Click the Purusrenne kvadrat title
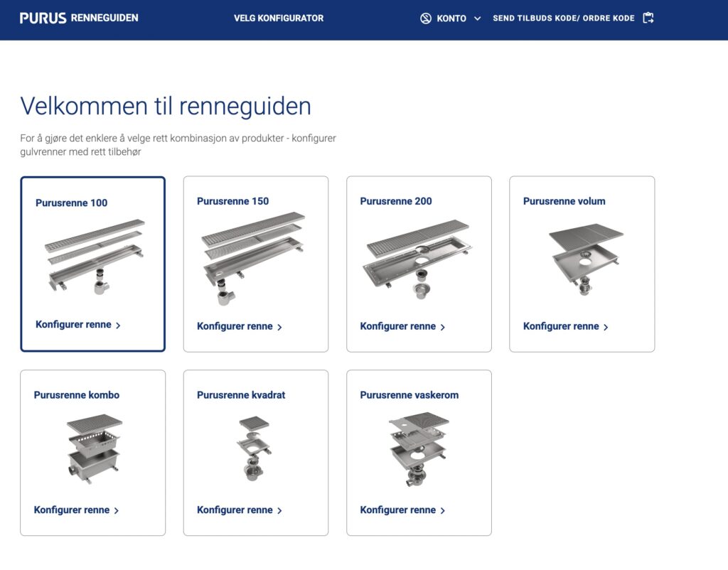Image resolution: width=728 pixels, height=570 pixels. (x=241, y=395)
